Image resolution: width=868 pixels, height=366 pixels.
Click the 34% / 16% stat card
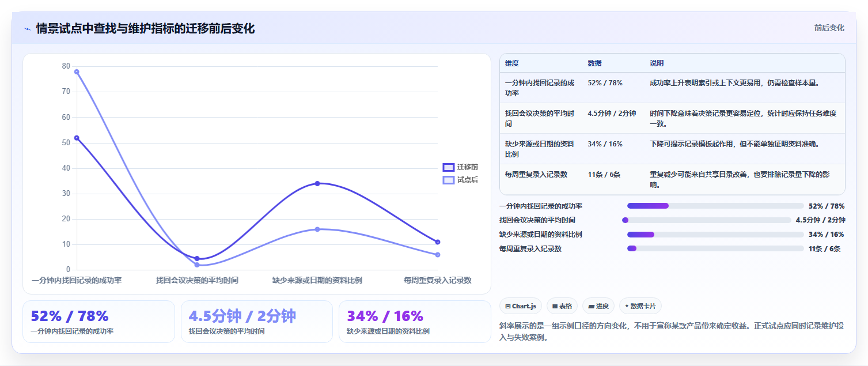(415, 322)
